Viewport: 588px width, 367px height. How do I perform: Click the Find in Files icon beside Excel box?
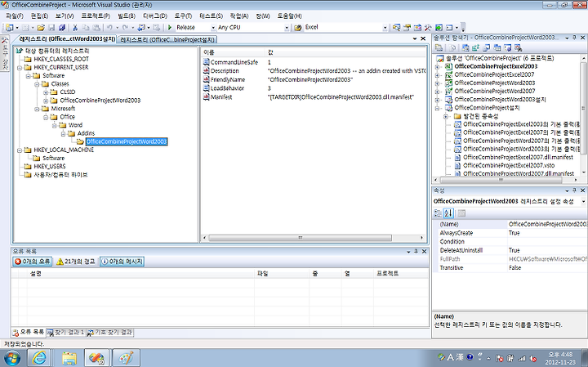298,28
